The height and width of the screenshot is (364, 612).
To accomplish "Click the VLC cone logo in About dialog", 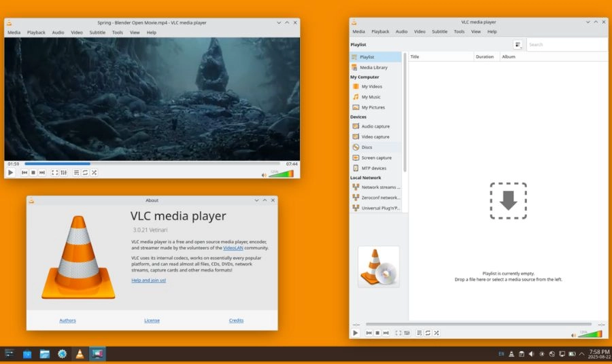I will click(78, 257).
